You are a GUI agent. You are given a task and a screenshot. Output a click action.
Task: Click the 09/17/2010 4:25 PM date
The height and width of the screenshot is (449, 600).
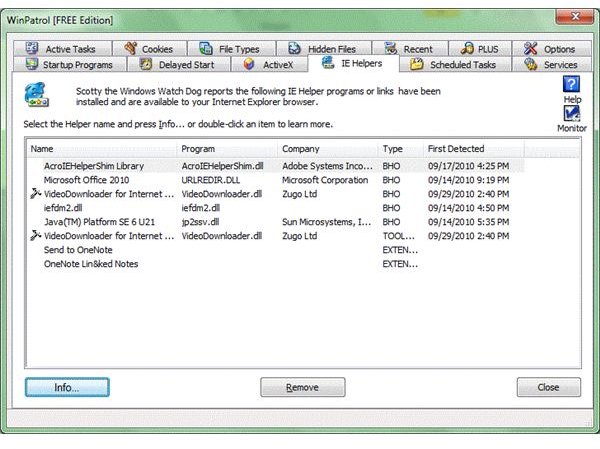(x=468, y=166)
